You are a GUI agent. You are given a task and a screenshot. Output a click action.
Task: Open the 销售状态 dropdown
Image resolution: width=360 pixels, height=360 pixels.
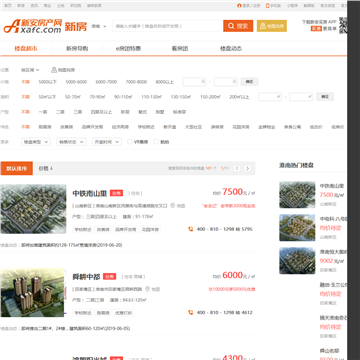click(x=71, y=142)
